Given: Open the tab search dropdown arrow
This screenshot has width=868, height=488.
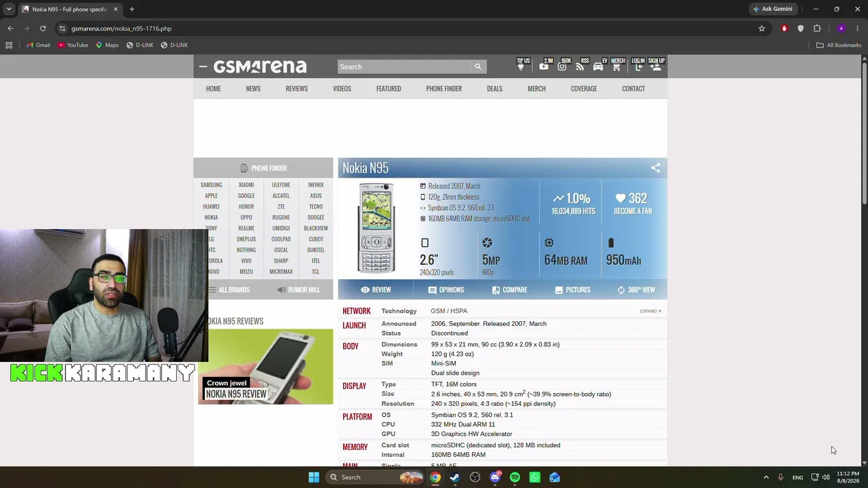Looking at the screenshot, I should tap(9, 9).
